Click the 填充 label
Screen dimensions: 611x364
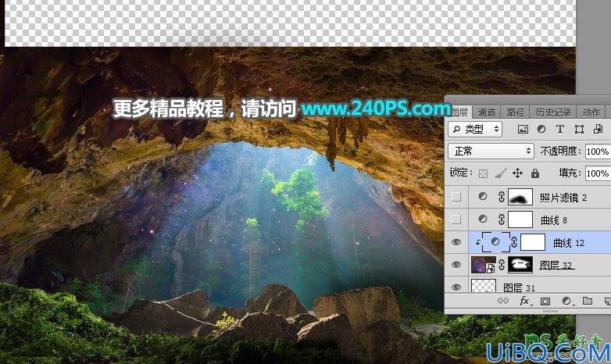pos(570,173)
